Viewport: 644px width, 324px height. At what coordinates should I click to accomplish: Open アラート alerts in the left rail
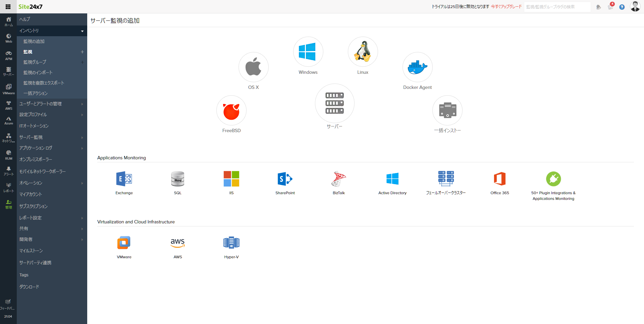click(x=8, y=171)
